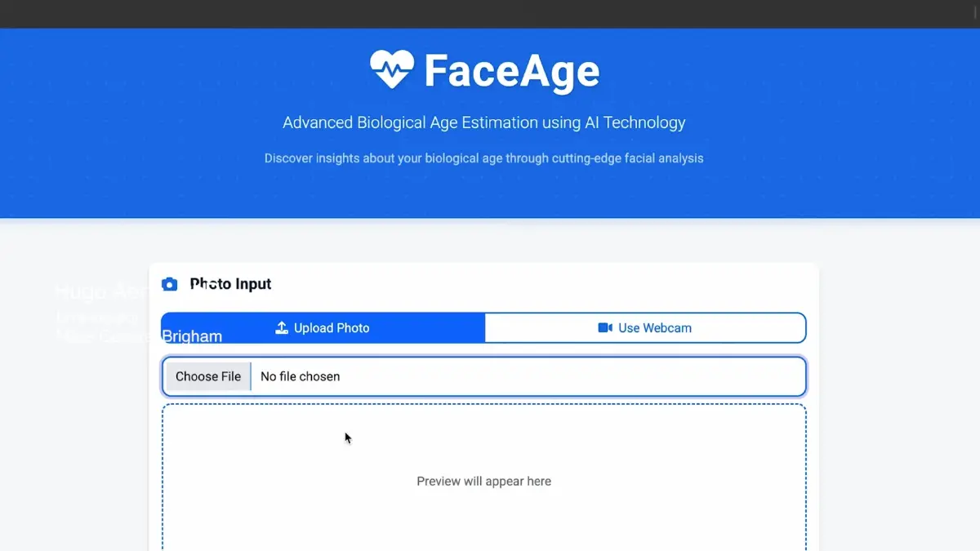
Task: Select the Upload Photo tab
Action: [323, 327]
